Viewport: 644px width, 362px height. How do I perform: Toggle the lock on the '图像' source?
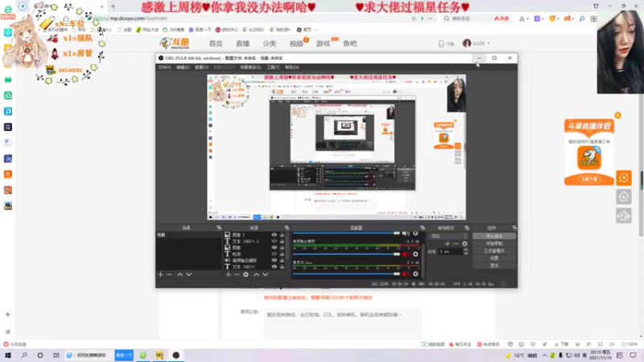click(282, 248)
